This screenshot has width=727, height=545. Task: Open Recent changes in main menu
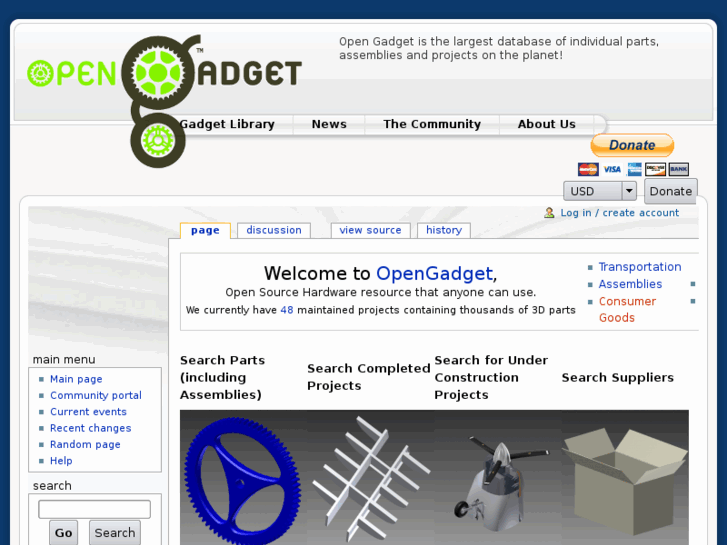[x=90, y=428]
